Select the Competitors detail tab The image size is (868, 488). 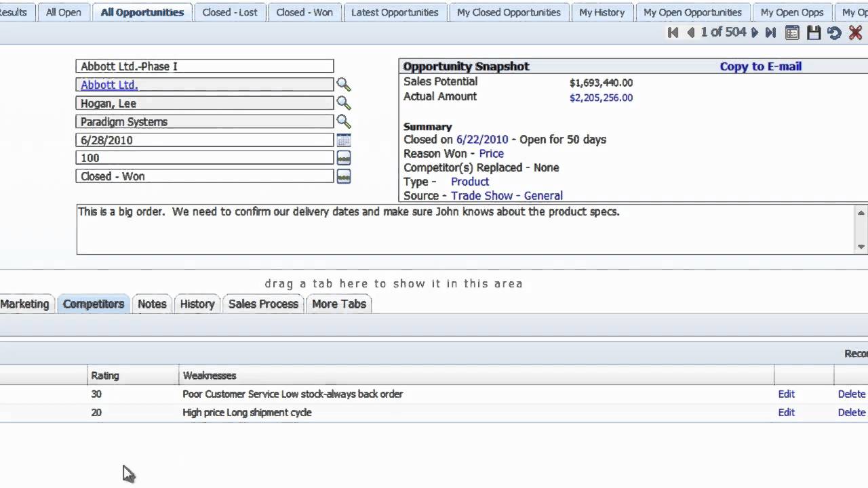click(x=94, y=304)
